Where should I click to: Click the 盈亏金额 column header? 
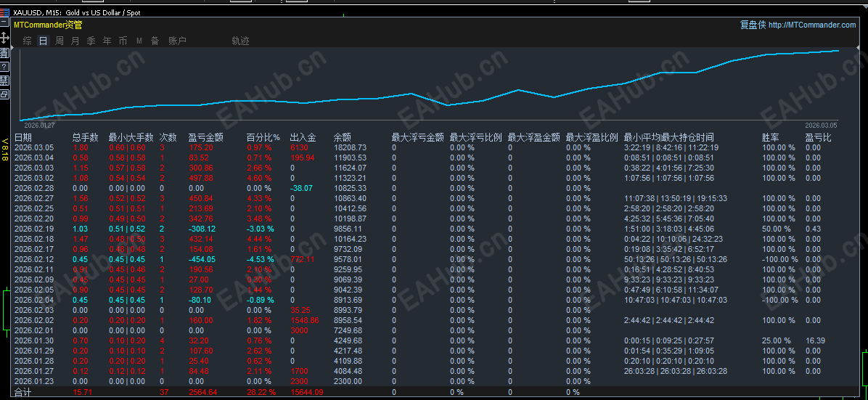[206, 137]
